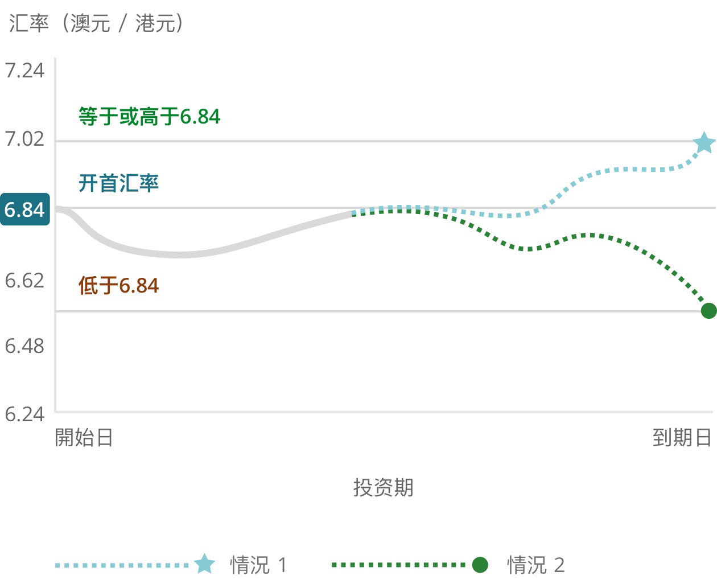This screenshot has width=717, height=588.
Task: Click the 开首汇率 label
Action: (x=118, y=183)
